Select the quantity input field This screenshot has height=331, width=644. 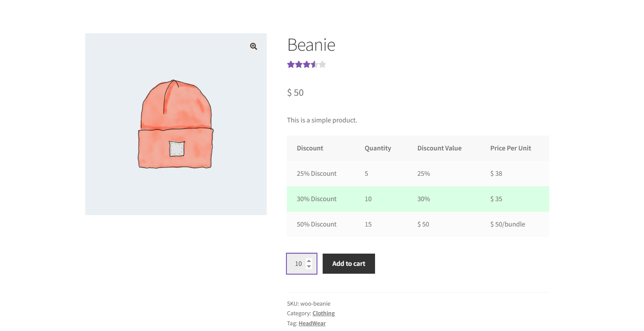point(299,263)
